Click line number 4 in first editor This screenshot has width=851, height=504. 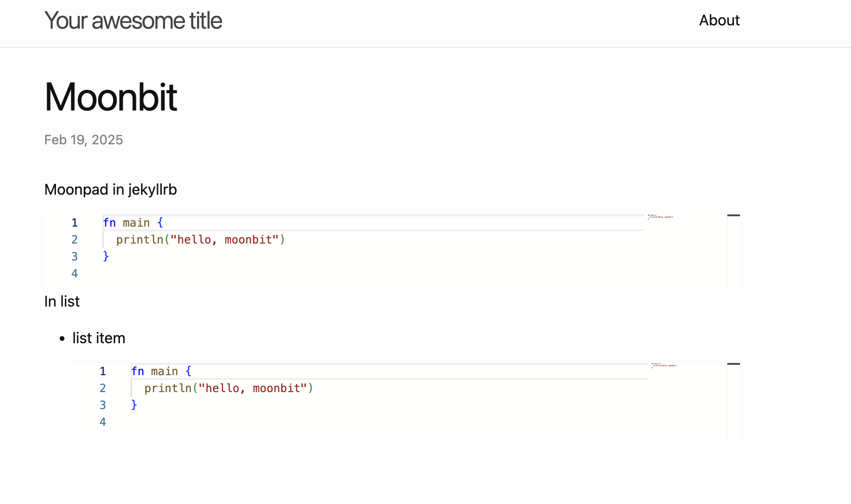74,274
